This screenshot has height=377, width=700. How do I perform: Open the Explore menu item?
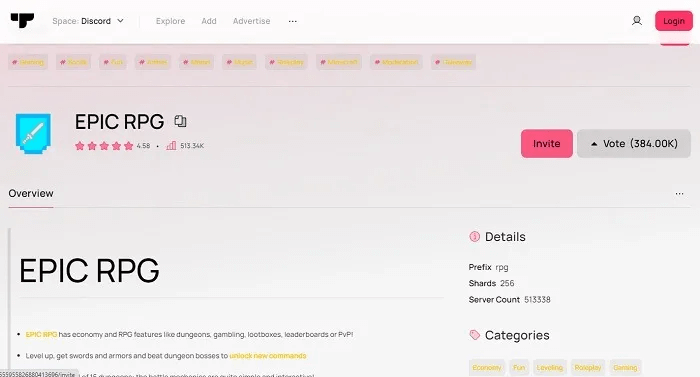click(x=170, y=21)
